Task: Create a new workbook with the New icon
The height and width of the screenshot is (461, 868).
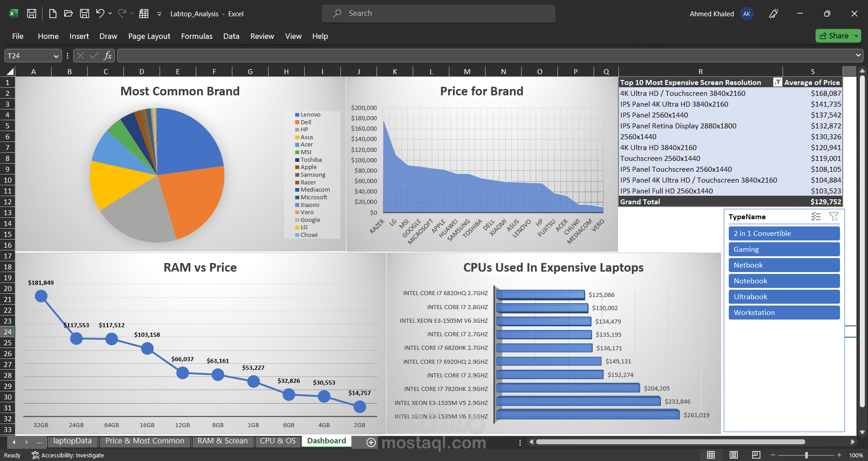Action: pos(53,14)
